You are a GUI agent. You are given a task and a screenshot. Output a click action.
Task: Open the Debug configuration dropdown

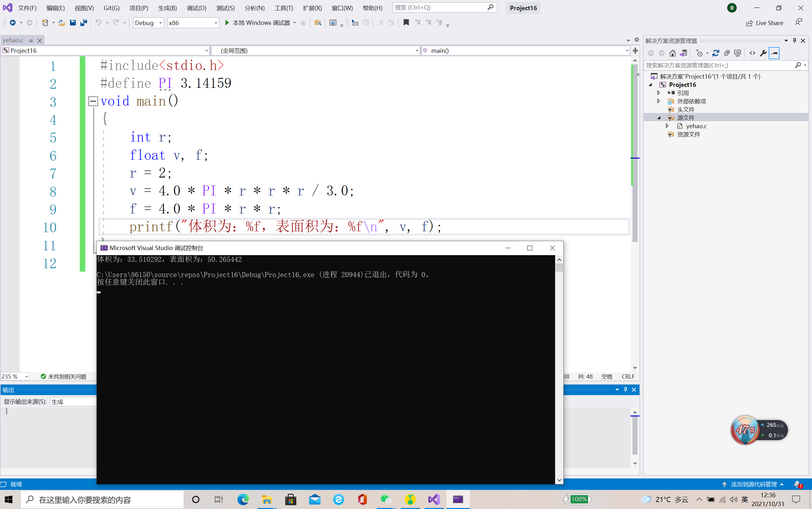pos(160,23)
